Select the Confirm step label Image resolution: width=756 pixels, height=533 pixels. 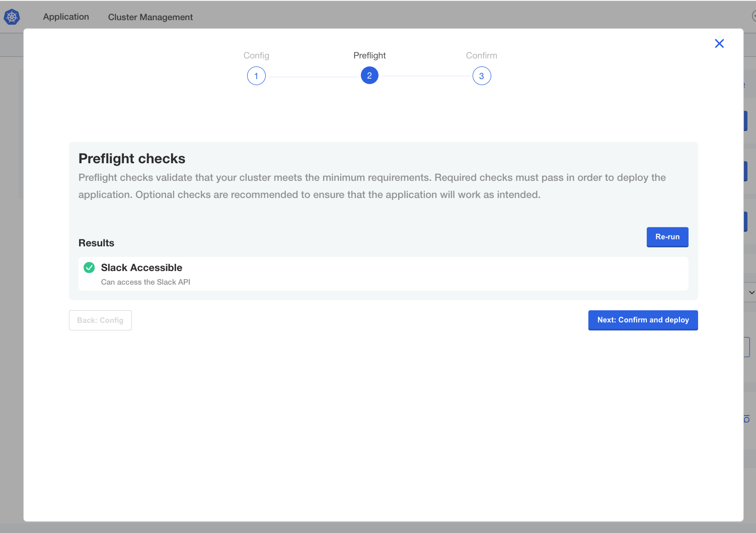481,55
